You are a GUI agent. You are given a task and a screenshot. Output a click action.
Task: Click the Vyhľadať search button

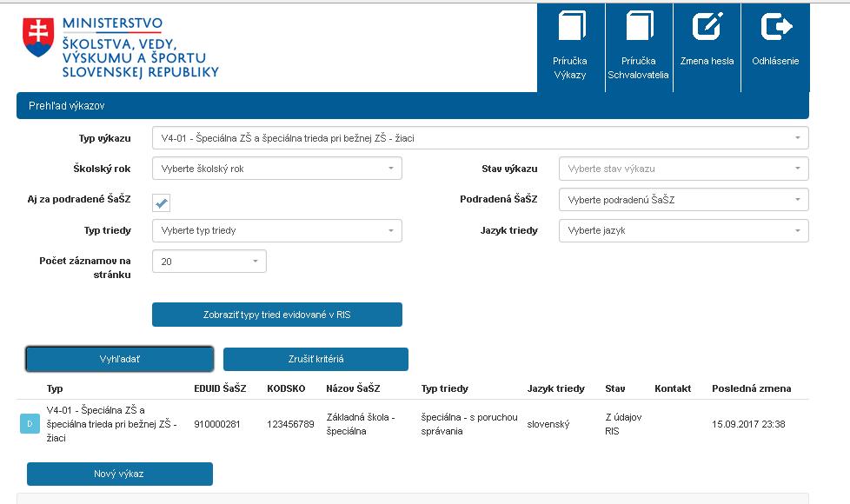tap(119, 359)
